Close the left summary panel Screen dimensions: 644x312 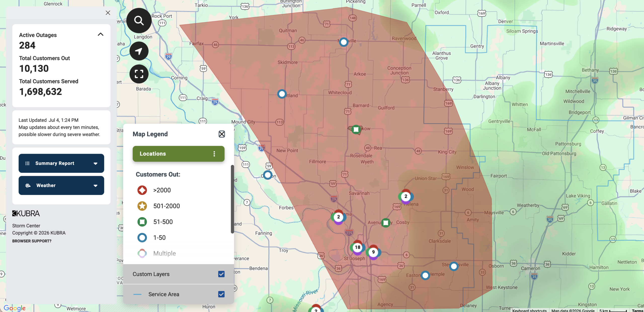pos(108,13)
